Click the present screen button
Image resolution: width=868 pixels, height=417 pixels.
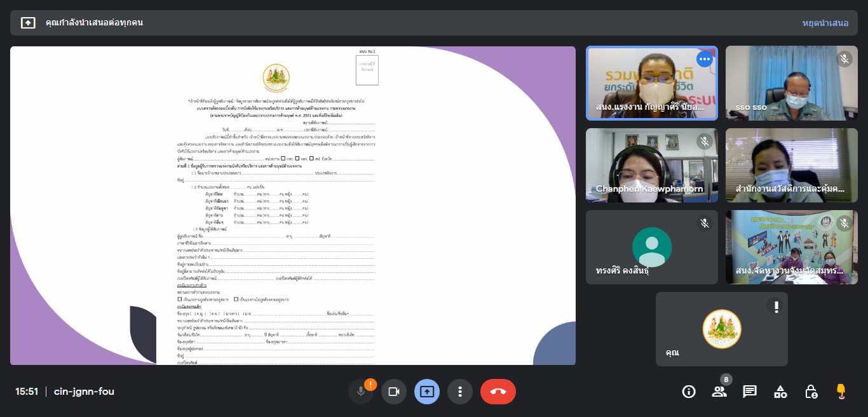[427, 392]
